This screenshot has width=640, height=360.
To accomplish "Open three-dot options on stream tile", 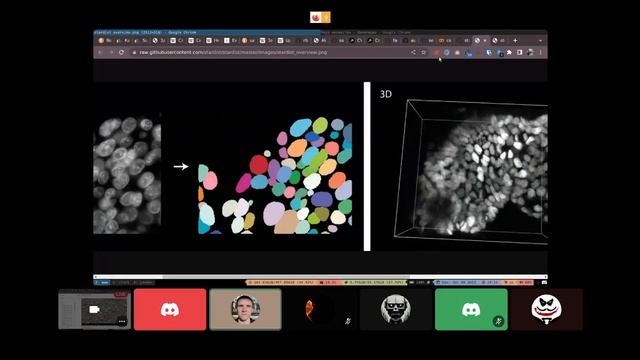I will 122,322.
